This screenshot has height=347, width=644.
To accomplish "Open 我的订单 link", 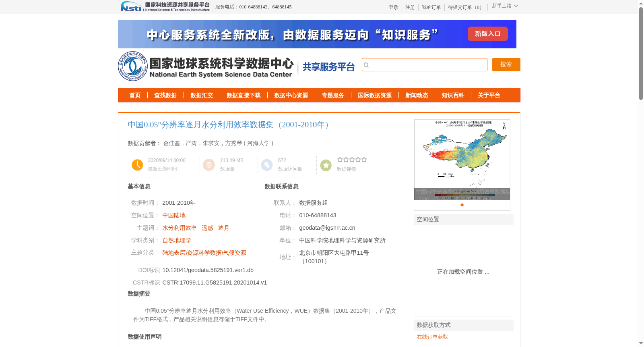I will tap(431, 7).
